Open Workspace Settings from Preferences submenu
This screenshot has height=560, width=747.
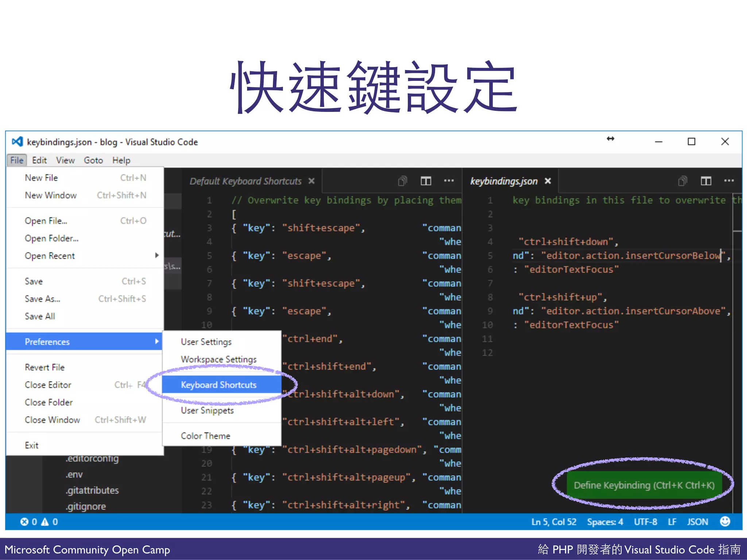click(x=222, y=359)
